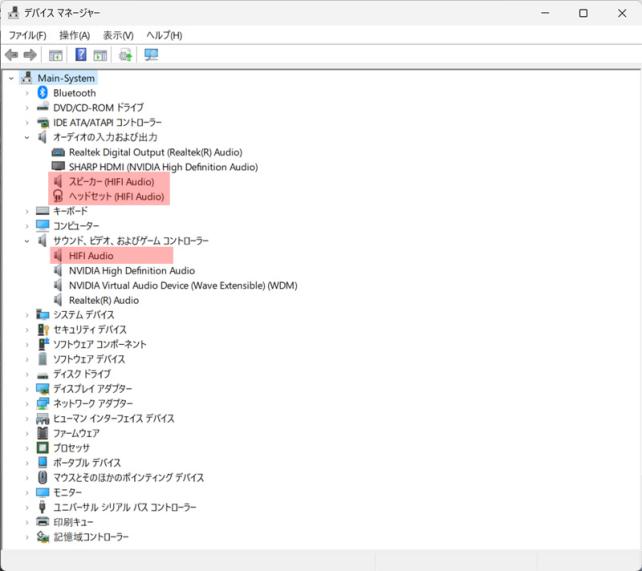Click the コンピューター computer icon
The image size is (642, 571).
coord(43,226)
